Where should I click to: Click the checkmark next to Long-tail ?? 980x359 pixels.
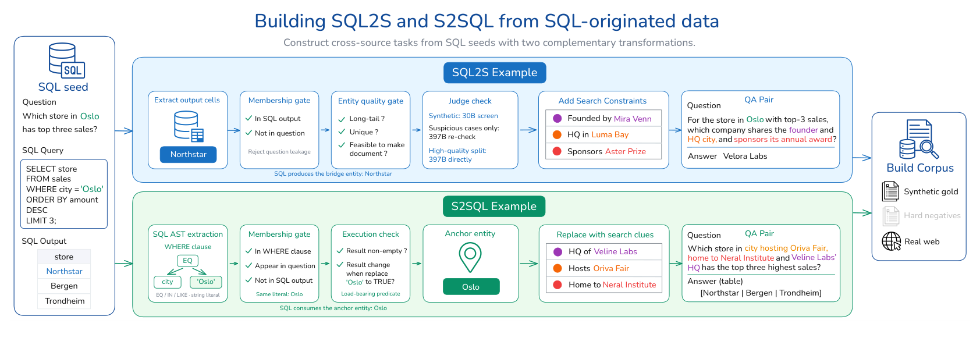(342, 119)
